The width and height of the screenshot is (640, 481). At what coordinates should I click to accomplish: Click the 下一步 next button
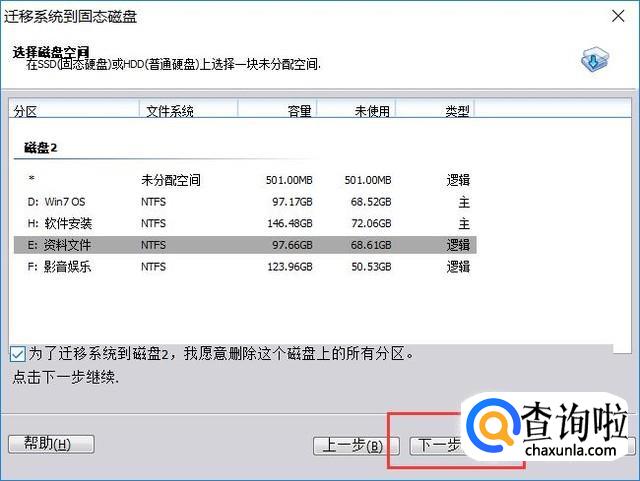click(439, 445)
